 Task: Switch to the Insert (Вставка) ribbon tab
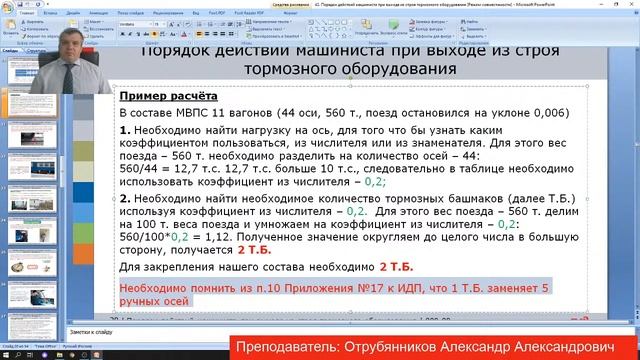pyautogui.click(x=50, y=13)
